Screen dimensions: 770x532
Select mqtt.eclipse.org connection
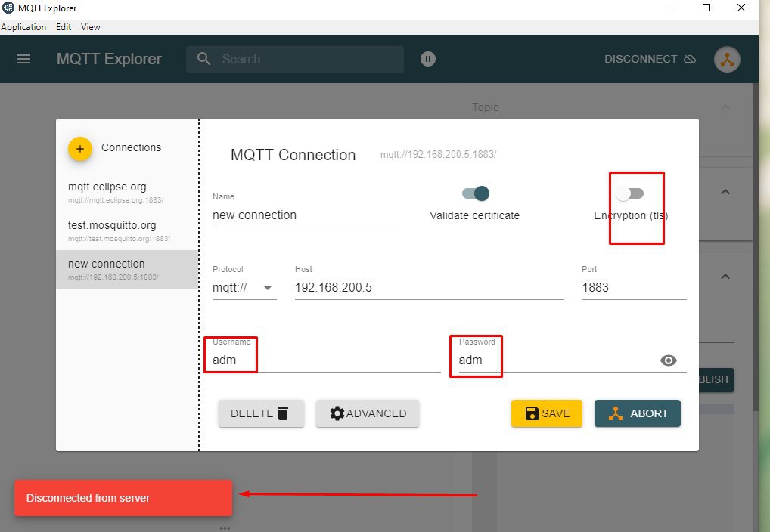[x=127, y=192]
